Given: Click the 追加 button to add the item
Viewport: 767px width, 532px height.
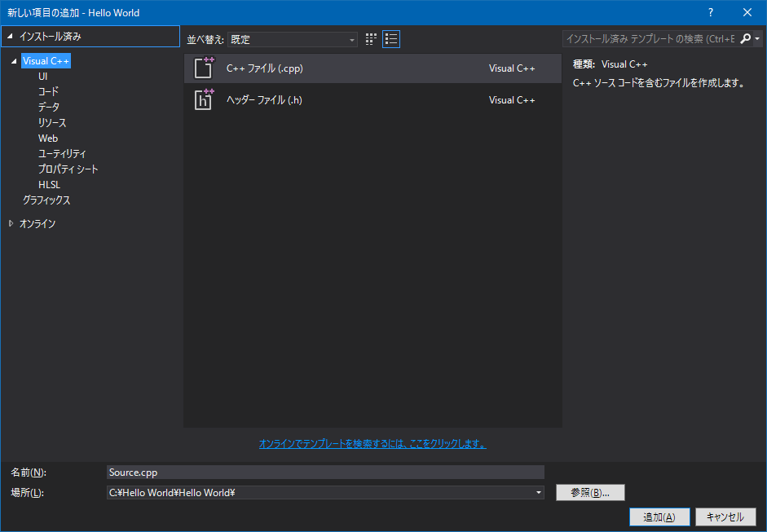Looking at the screenshot, I should 659,517.
